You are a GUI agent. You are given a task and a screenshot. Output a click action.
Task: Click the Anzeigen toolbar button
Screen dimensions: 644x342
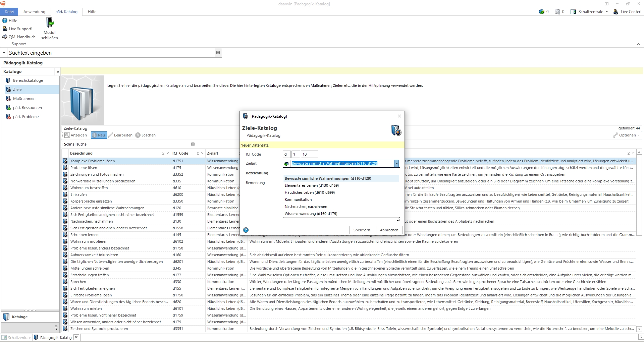click(76, 135)
